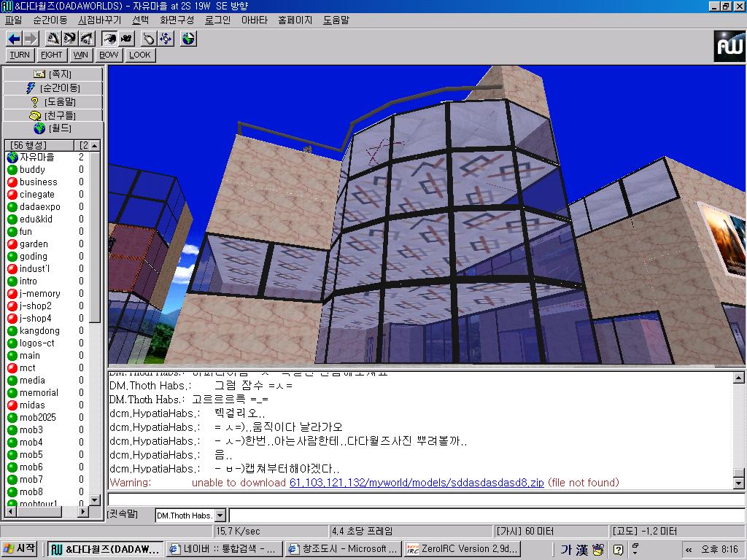Open the whisper recipient dropdown

click(x=220, y=516)
